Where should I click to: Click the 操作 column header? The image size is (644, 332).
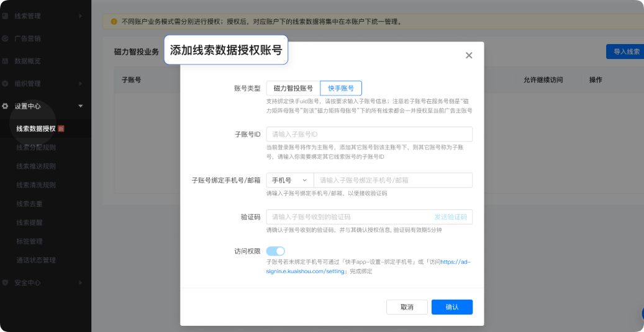click(x=596, y=80)
